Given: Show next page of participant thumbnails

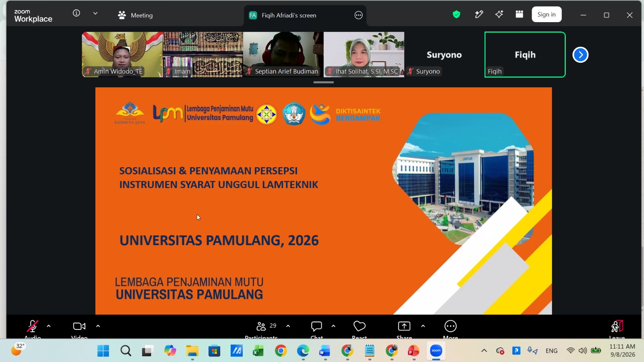Looking at the screenshot, I should tap(580, 55).
